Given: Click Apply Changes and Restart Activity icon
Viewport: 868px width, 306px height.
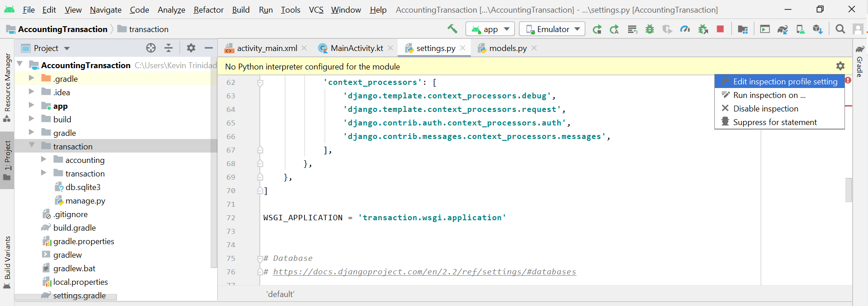Looking at the screenshot, I should coord(597,29).
